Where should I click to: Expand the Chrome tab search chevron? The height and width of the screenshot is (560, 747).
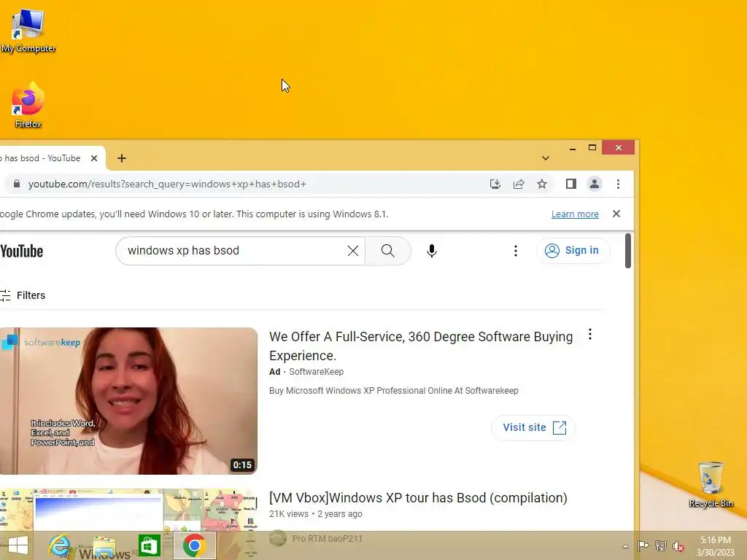pyautogui.click(x=546, y=158)
